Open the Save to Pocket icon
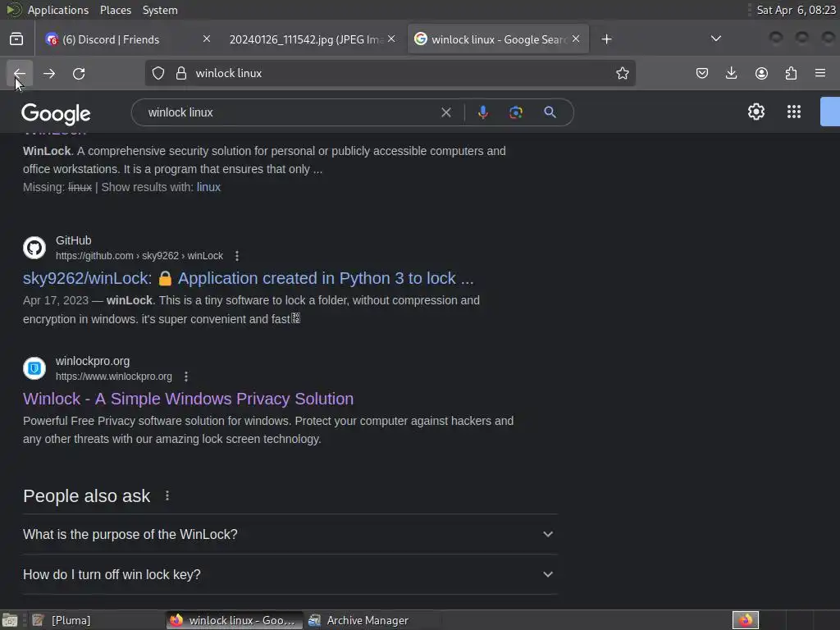This screenshot has width=840, height=630. coord(702,73)
